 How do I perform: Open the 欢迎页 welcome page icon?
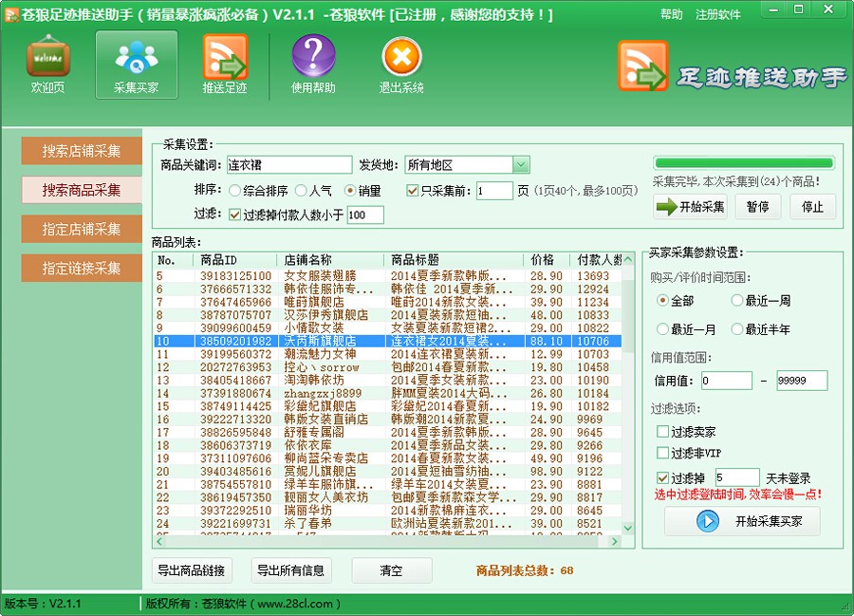(46, 64)
